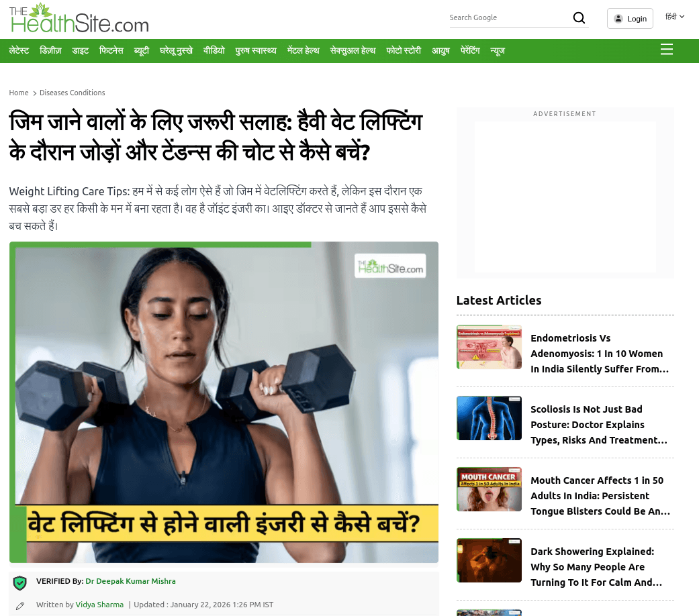Go to Diseases Conditions breadcrumb
This screenshot has height=616, width=699.
(x=73, y=93)
